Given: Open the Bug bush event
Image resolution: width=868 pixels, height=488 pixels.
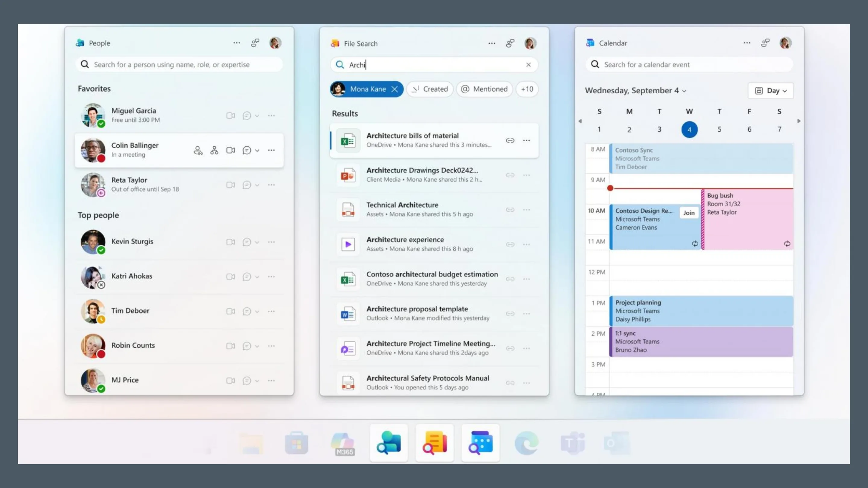Looking at the screenshot, I should coord(747,219).
